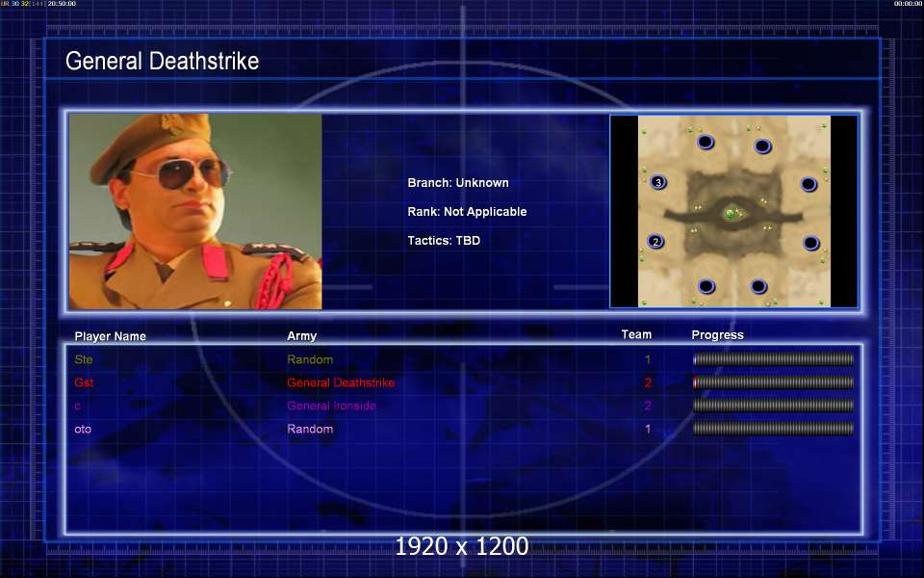Select player name 'oto'
Image resolution: width=924 pixels, height=578 pixels.
(x=83, y=429)
